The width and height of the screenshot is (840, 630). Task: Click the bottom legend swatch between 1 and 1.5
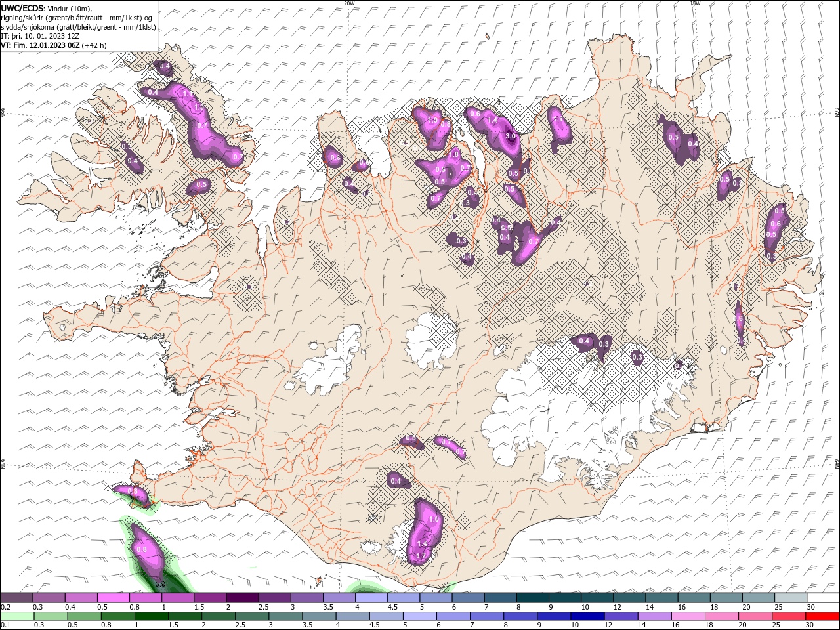coord(152,616)
